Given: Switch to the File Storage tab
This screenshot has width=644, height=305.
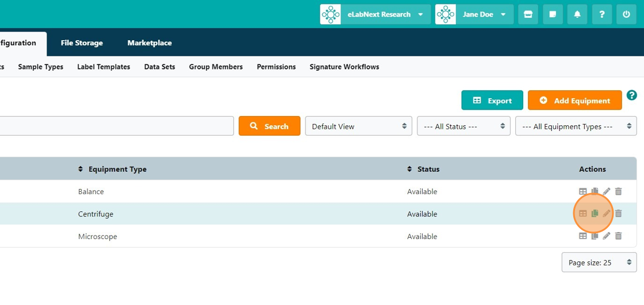Looking at the screenshot, I should pyautogui.click(x=82, y=43).
